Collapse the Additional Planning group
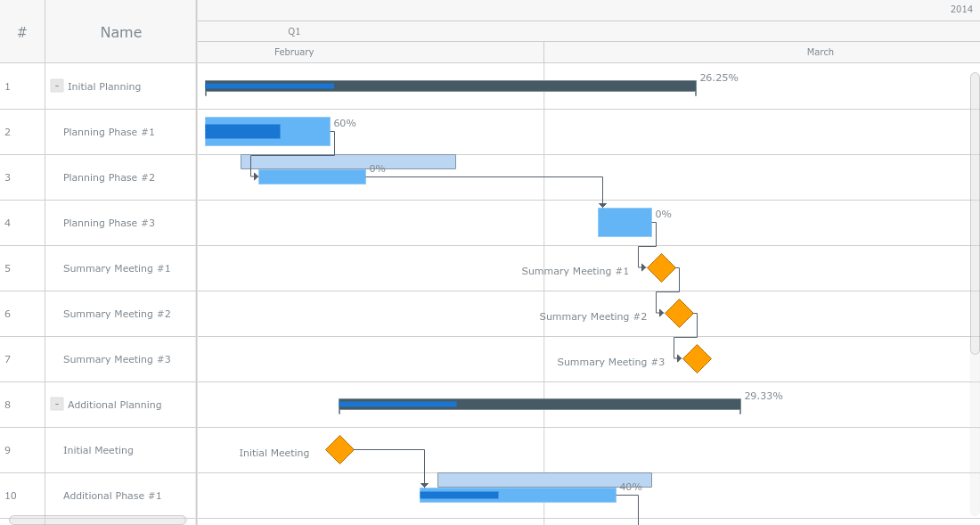 57,404
